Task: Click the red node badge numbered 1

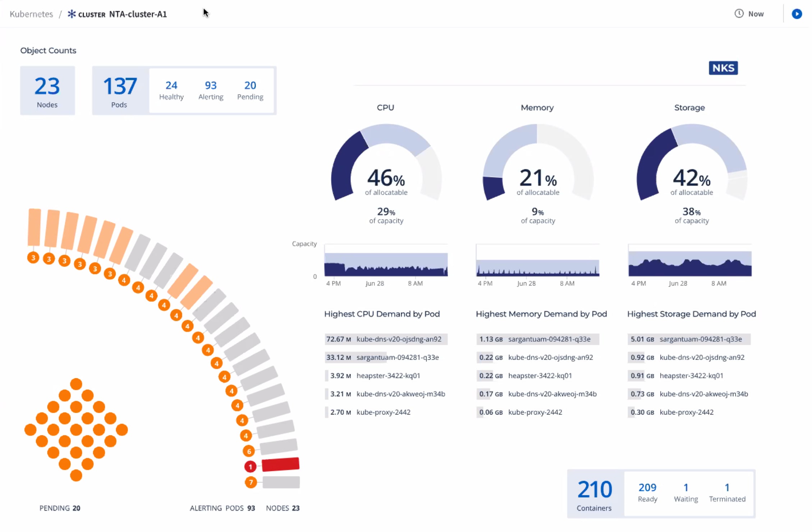Action: pyautogui.click(x=250, y=467)
